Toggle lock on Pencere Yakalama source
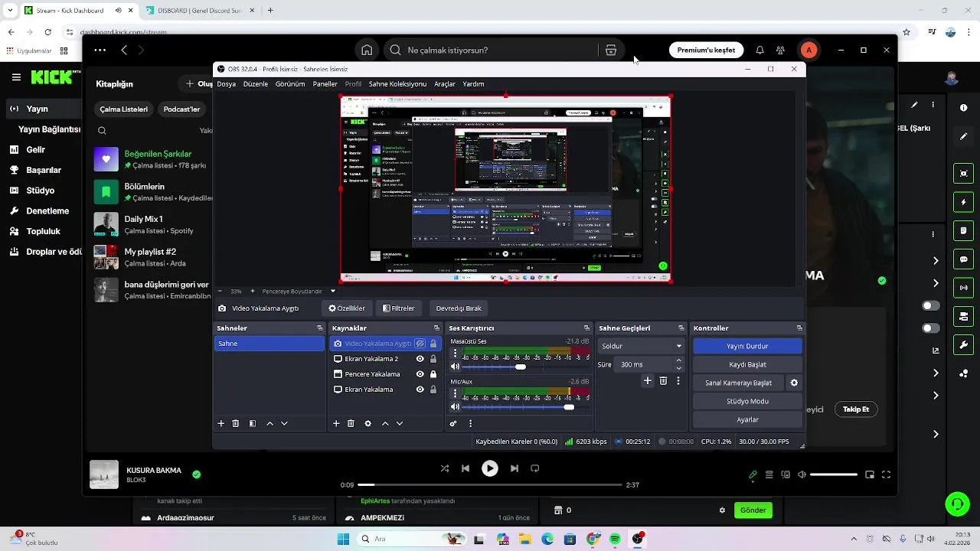 [x=433, y=374]
